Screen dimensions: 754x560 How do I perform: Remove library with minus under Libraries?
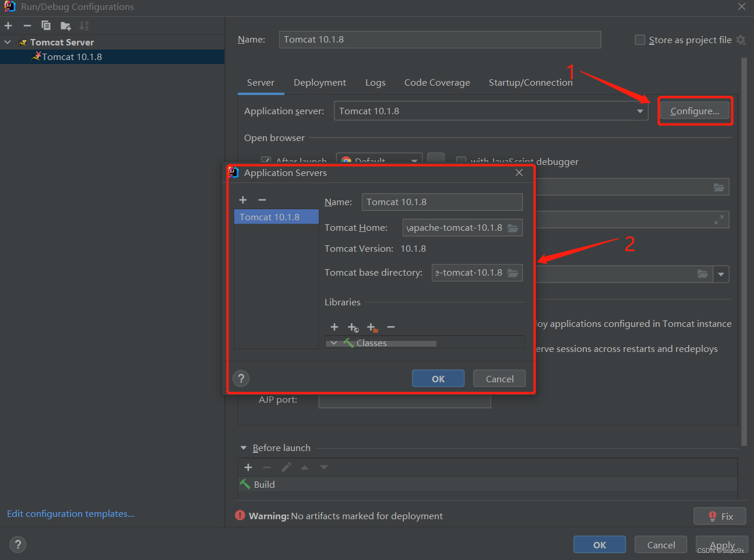tap(391, 327)
